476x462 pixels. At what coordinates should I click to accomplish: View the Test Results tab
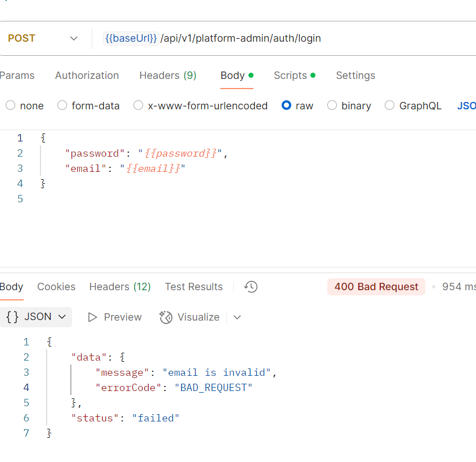(194, 287)
